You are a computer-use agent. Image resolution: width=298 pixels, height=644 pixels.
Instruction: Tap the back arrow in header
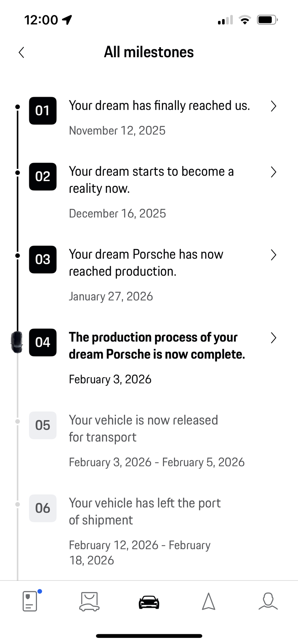click(22, 52)
